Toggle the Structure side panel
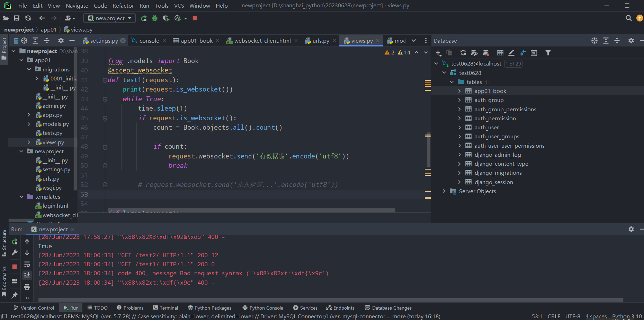This screenshot has height=320, width=644. [x=4, y=243]
